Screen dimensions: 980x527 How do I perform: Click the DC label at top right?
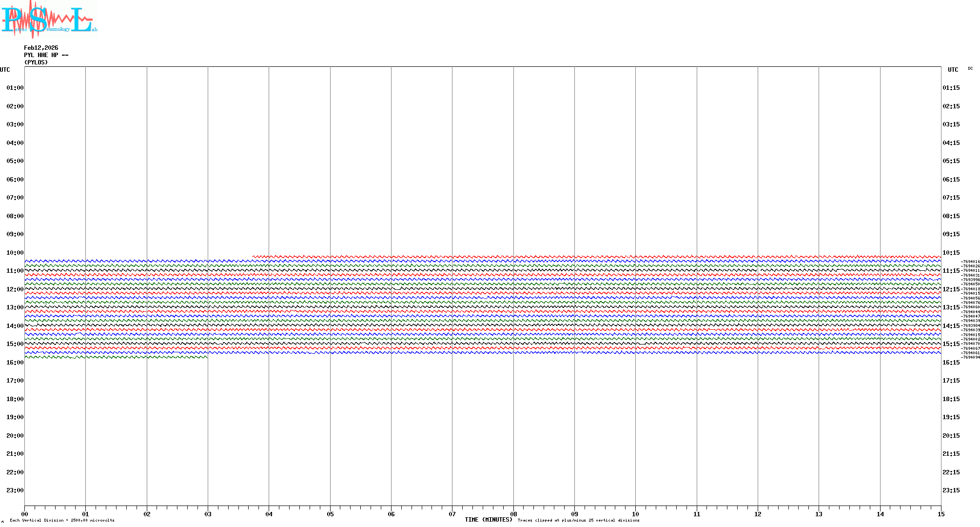[x=970, y=69]
